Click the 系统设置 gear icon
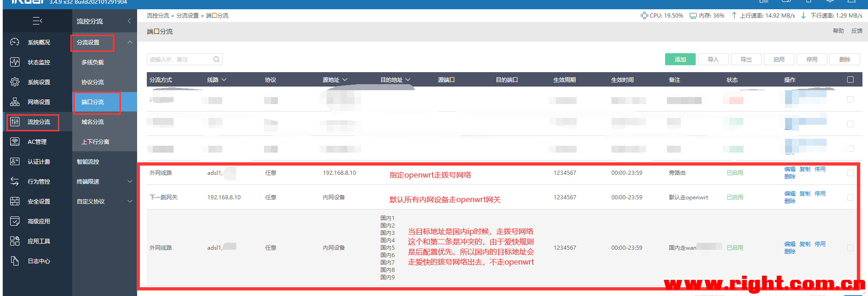The image size is (868, 296). (x=15, y=82)
